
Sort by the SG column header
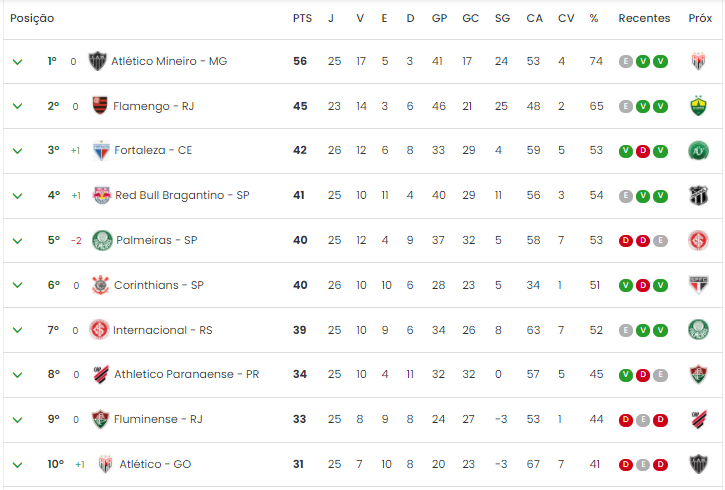pyautogui.click(x=502, y=18)
